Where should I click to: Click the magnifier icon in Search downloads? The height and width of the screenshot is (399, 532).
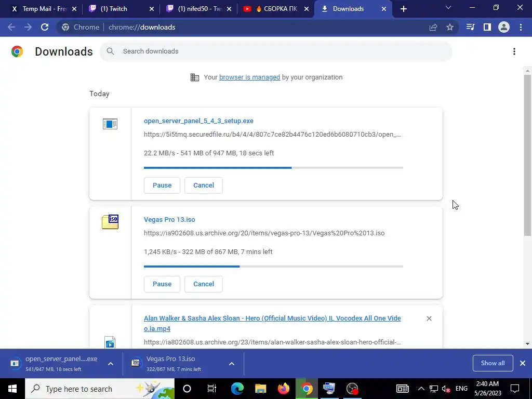point(110,51)
